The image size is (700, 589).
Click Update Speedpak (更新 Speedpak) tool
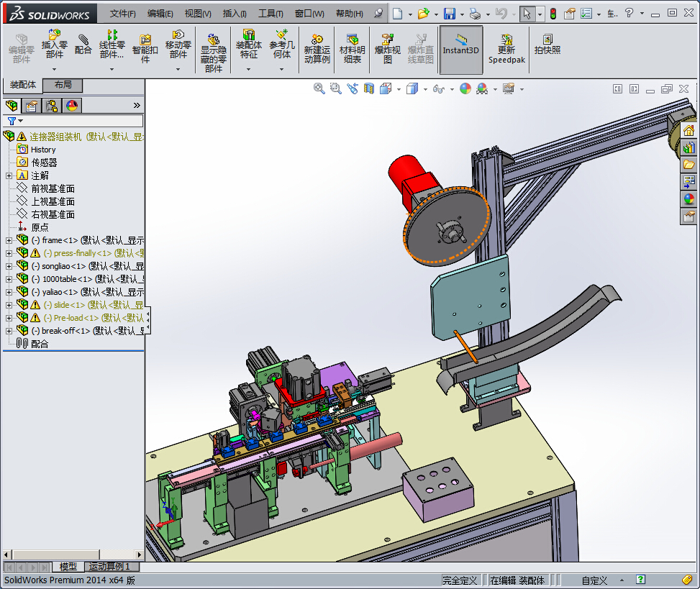click(506, 49)
